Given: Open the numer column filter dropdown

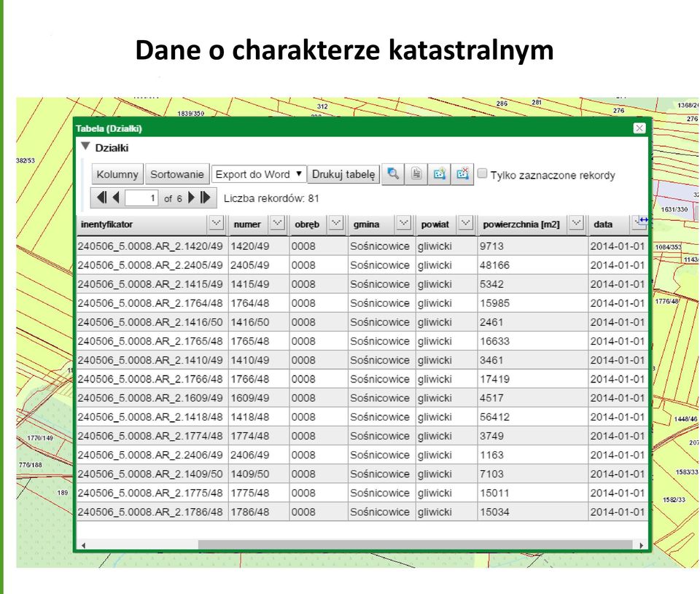Looking at the screenshot, I should [x=277, y=223].
